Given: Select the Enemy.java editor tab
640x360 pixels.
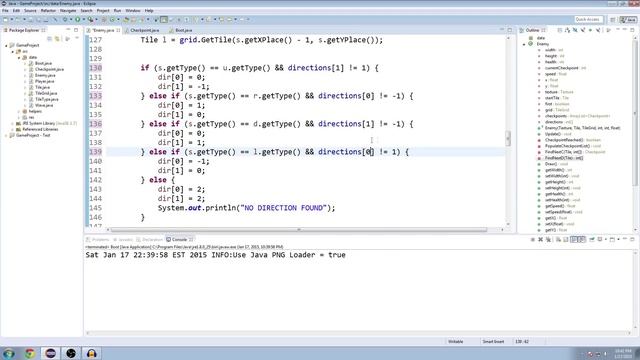Looking at the screenshot, I should 103,30.
